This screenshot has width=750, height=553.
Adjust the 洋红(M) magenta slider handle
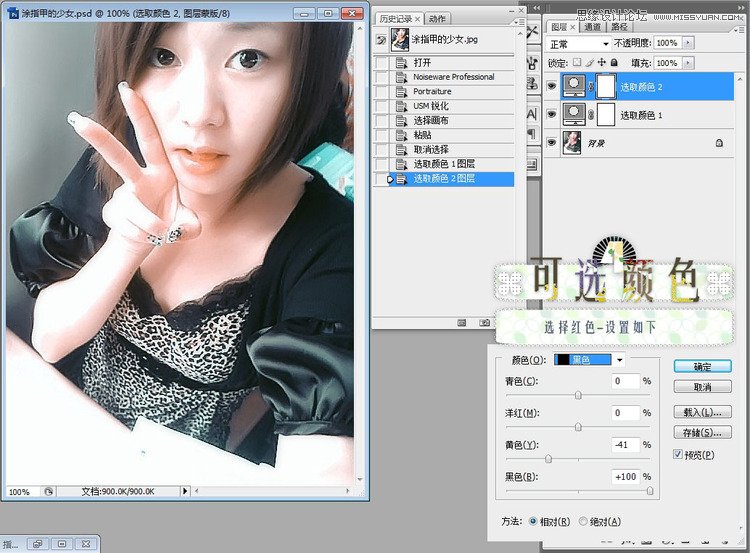tap(578, 427)
